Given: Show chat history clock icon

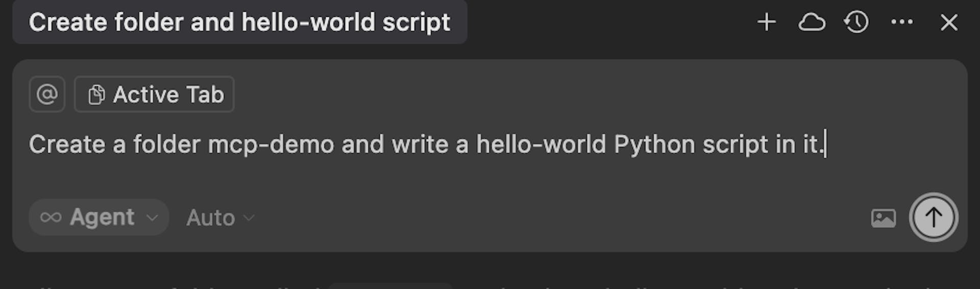Looking at the screenshot, I should coord(856,22).
